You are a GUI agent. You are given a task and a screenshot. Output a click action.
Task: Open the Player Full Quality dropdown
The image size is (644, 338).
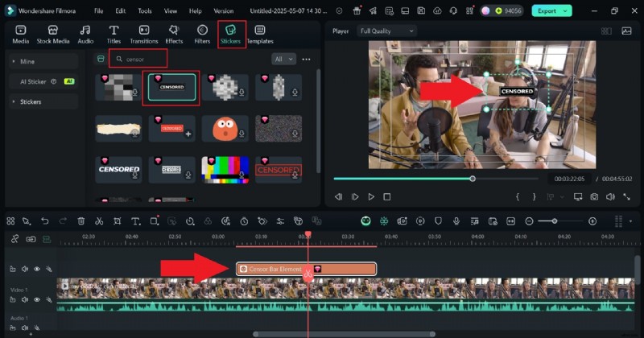(x=386, y=31)
